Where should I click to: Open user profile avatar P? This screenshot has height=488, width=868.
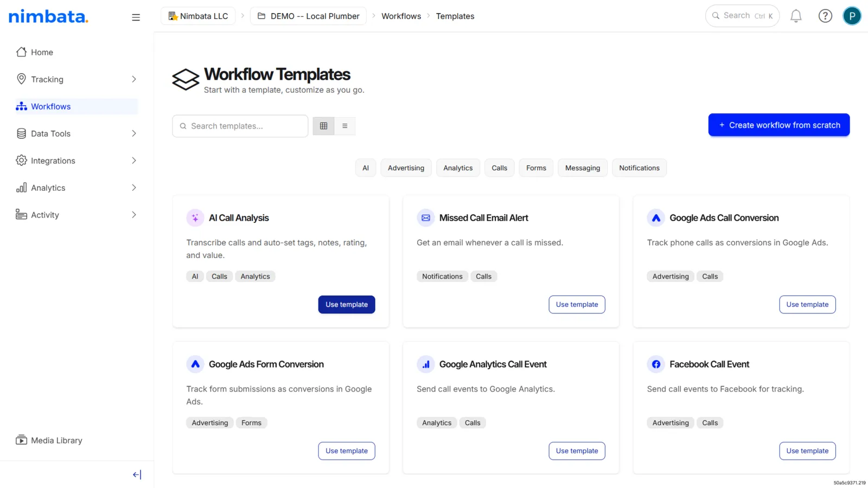coord(852,16)
